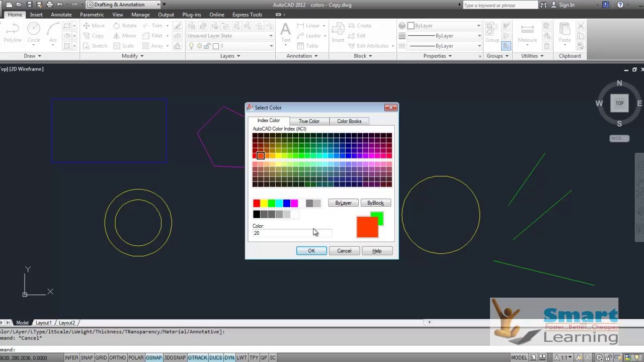Pick the Fillet tool
Viewport: 644px width, 362px height.
tap(152, 36)
